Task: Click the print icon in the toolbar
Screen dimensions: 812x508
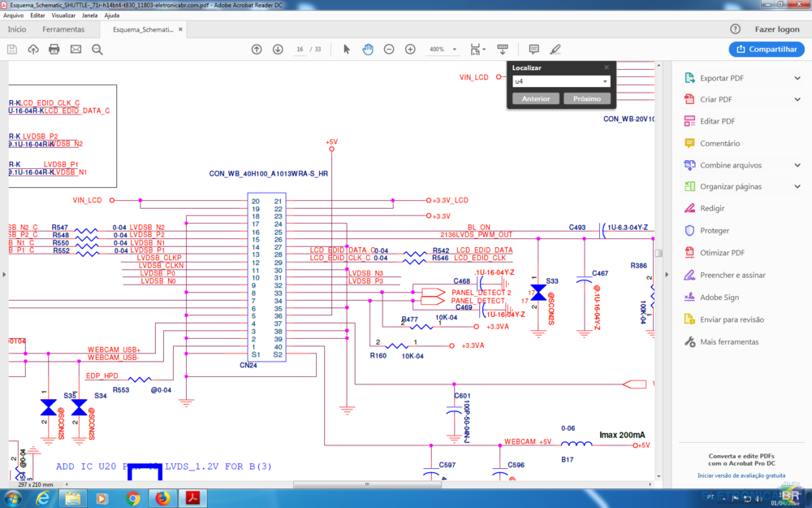Action: (54, 50)
